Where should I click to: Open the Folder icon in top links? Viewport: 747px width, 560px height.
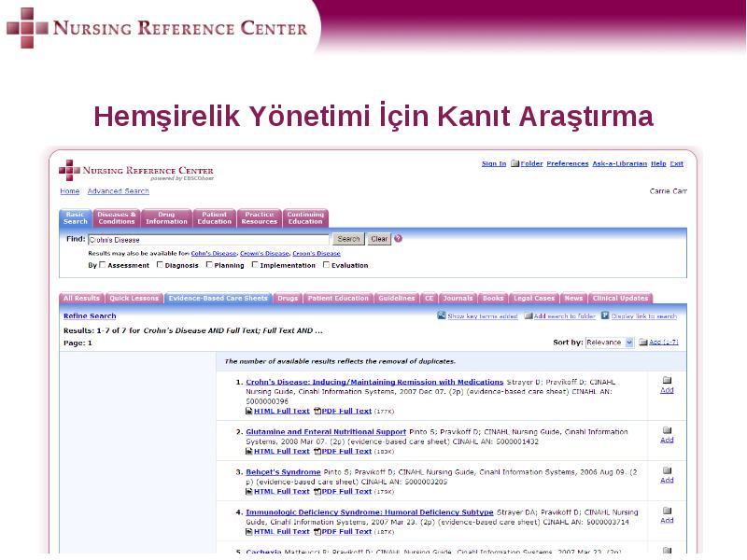514,164
